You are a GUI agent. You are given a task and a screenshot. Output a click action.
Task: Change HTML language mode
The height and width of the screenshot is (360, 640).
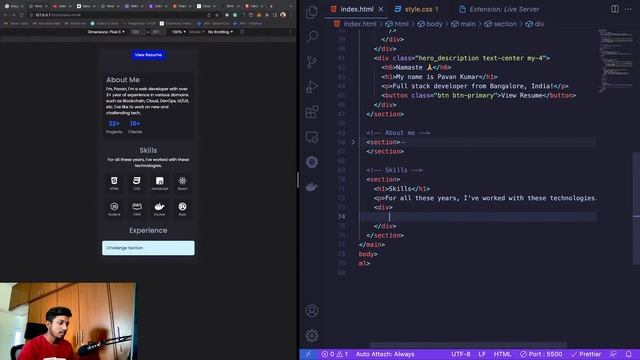point(502,354)
